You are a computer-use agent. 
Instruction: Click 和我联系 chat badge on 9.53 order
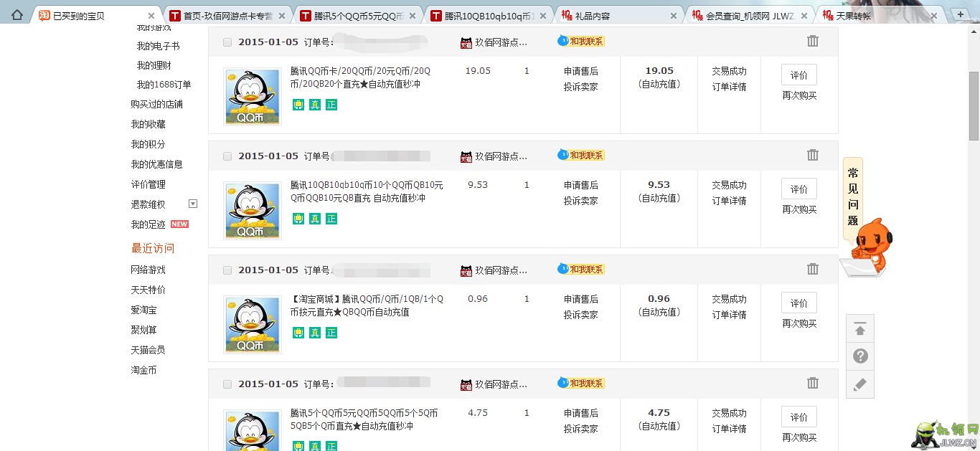[581, 155]
